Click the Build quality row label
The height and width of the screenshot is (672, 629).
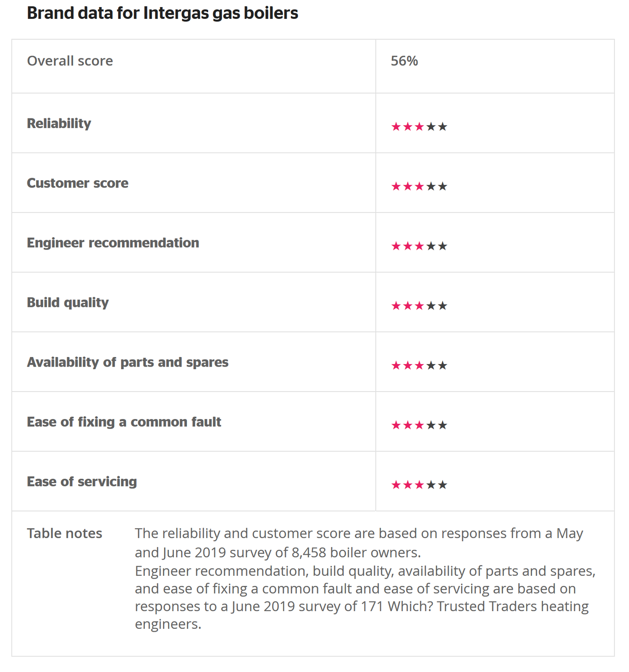pyautogui.click(x=68, y=302)
